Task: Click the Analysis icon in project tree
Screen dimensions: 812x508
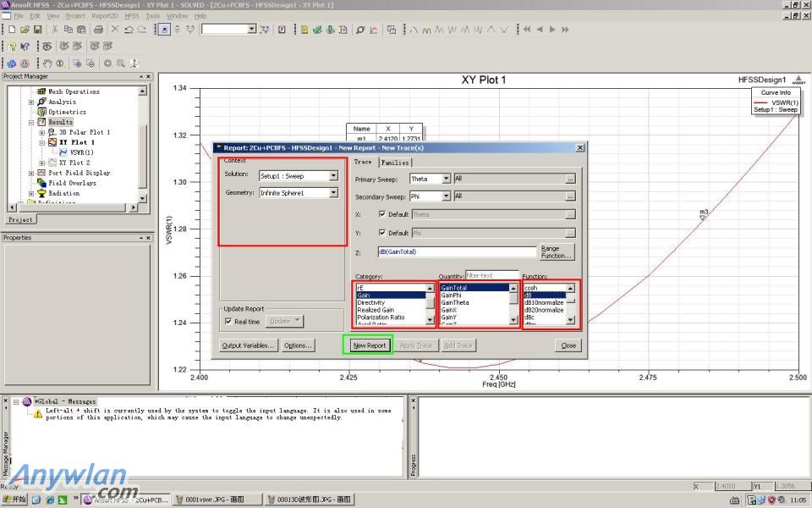Action: tap(42, 102)
